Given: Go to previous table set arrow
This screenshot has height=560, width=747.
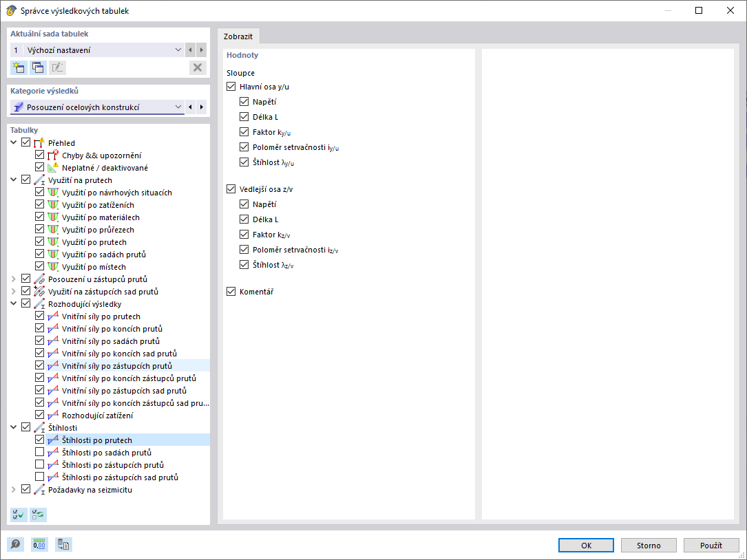Looking at the screenshot, I should 190,50.
